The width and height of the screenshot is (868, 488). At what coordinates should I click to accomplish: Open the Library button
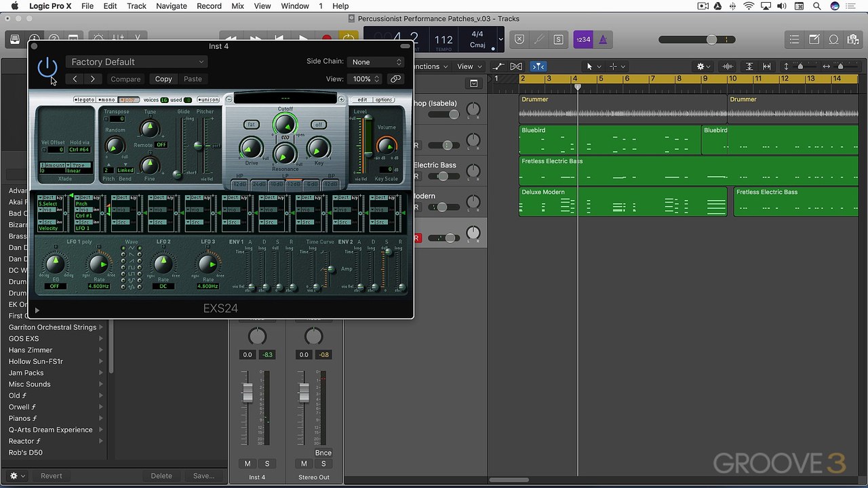15,39
